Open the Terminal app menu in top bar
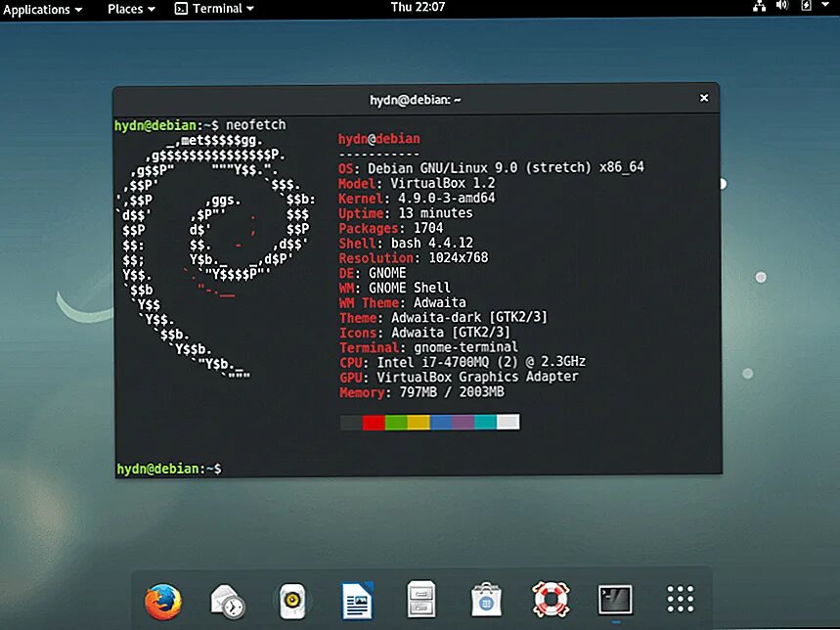The height and width of the screenshot is (630, 840). point(214,9)
